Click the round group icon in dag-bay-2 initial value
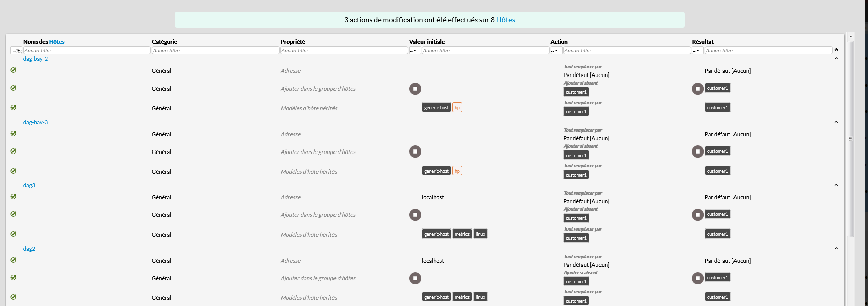Screen dimensions: 868x306 pyautogui.click(x=415, y=89)
